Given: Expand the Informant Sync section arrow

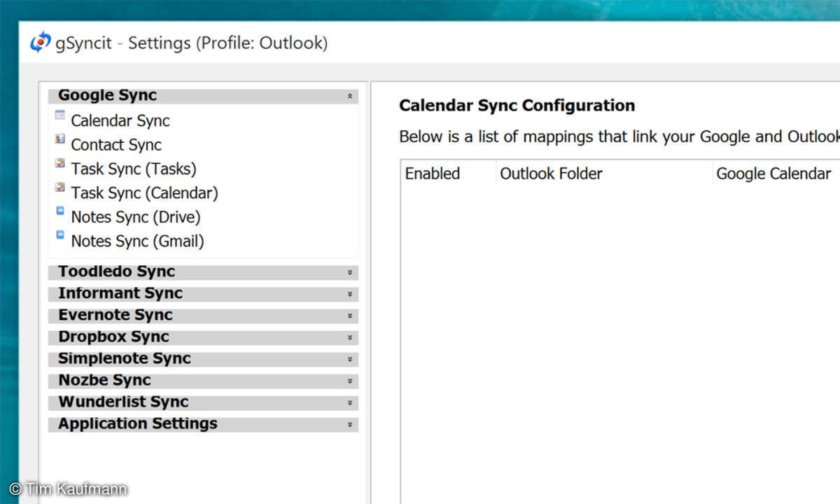Looking at the screenshot, I should (349, 294).
